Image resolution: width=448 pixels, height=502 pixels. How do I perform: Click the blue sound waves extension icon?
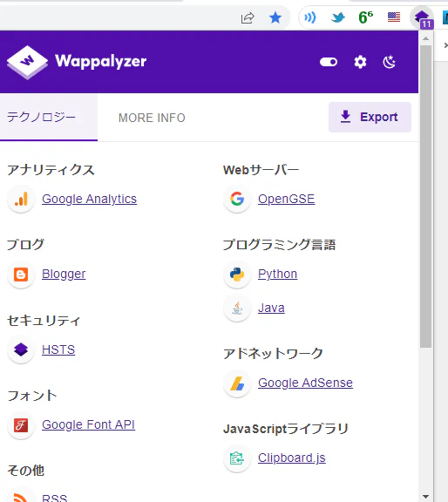(309, 17)
